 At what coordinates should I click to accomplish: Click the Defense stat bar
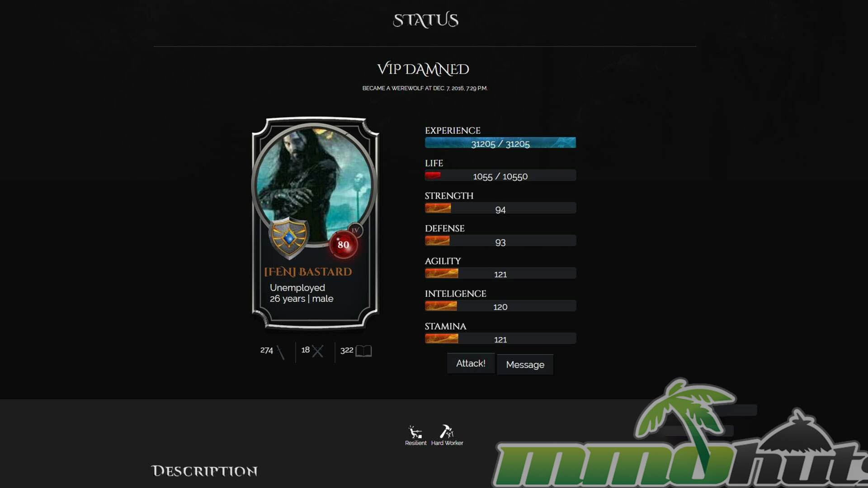(500, 241)
